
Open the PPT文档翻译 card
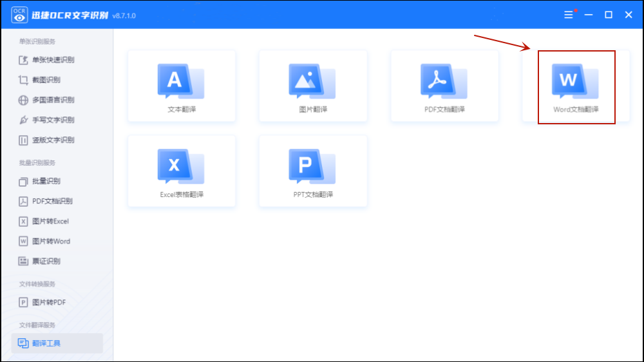tap(313, 171)
